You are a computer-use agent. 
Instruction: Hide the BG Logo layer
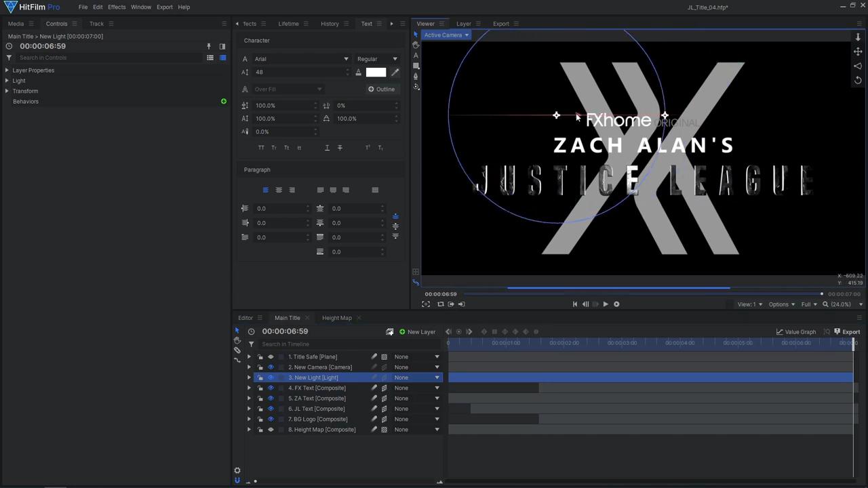[x=271, y=420]
